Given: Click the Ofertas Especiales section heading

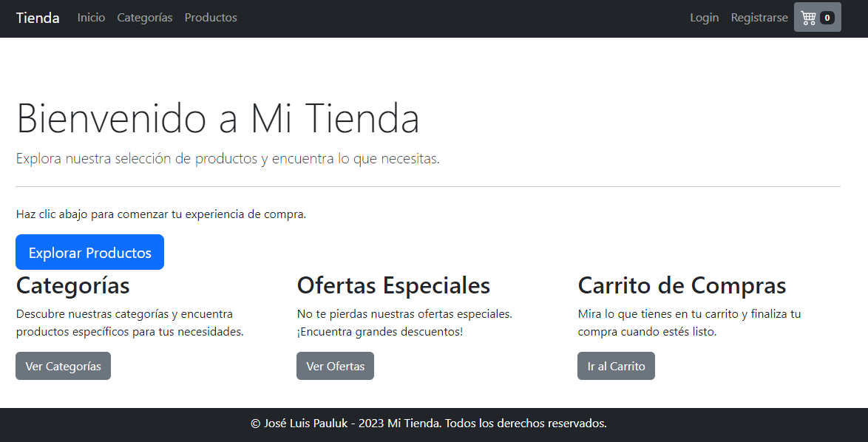Looking at the screenshot, I should click(393, 285).
